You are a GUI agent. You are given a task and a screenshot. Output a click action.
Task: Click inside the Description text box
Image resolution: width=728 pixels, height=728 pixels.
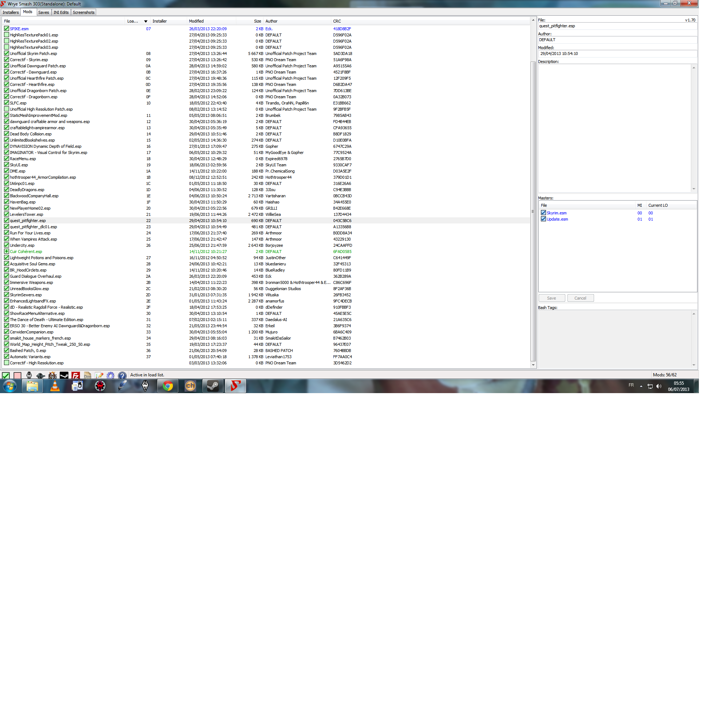coord(614,128)
